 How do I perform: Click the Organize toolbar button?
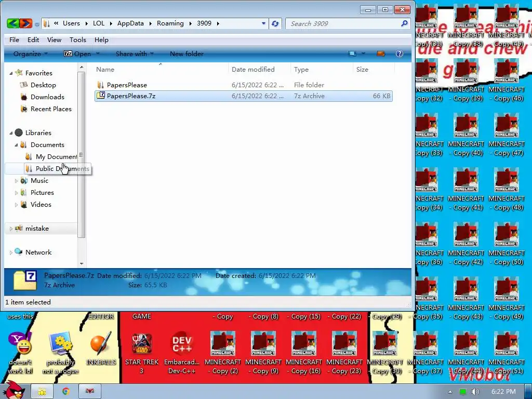click(x=30, y=54)
